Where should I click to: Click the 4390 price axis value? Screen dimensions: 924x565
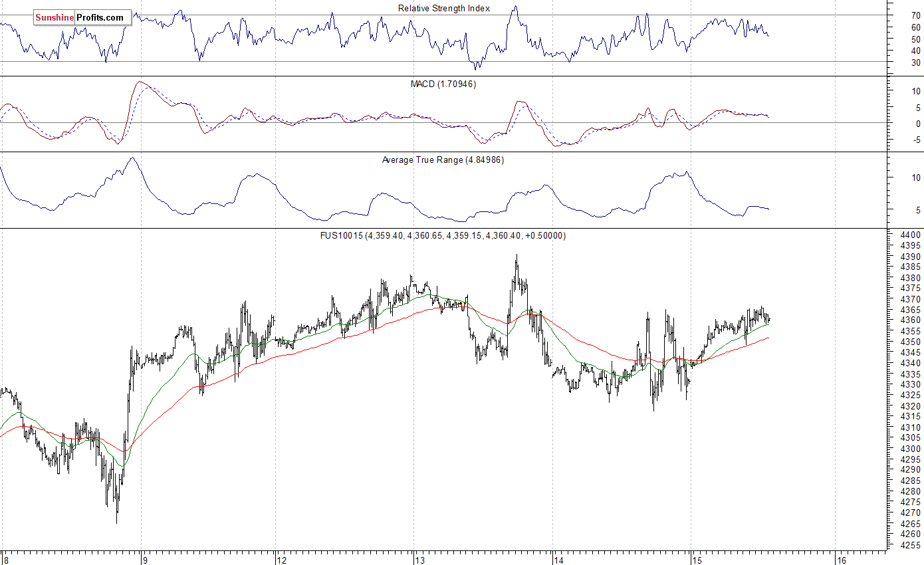pos(911,256)
